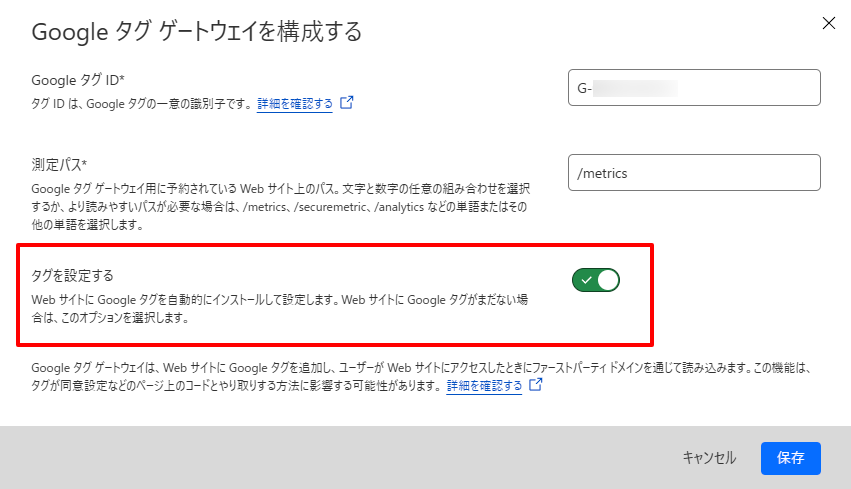Click external link icon beside タグ ID help link
Image resolution: width=851 pixels, height=489 pixels.
[x=346, y=103]
